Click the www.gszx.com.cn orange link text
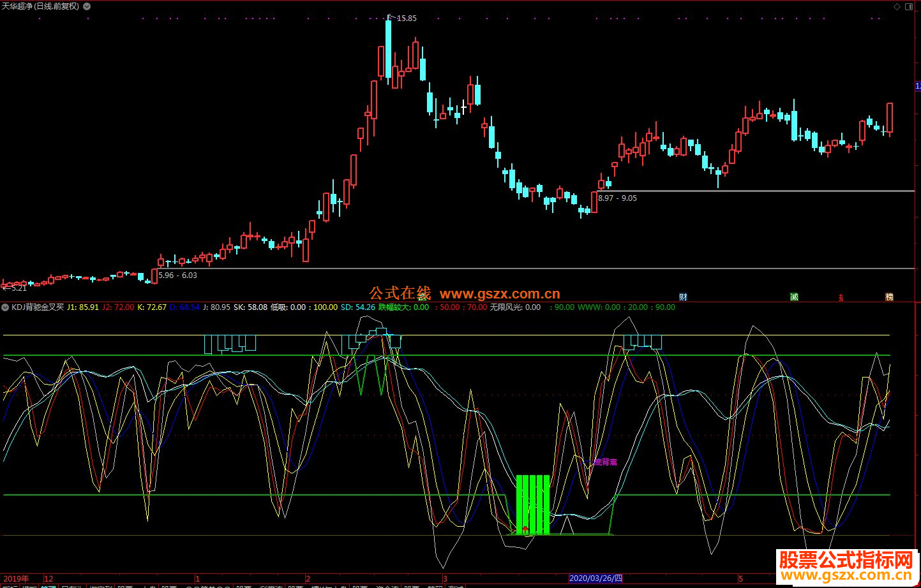This screenshot has width=921, height=588. (500, 294)
